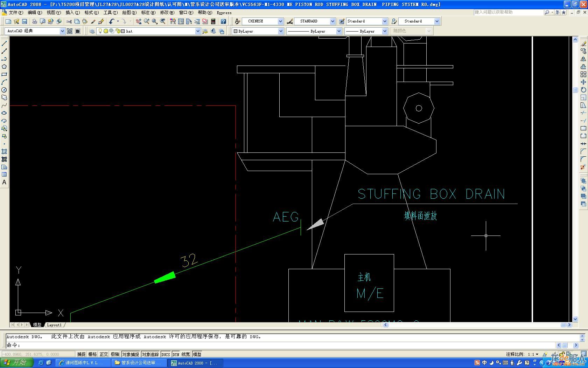Screen dimensions: 588x368
Task: Toggle 线宽 lineweight display in status bar
Action: [186, 354]
